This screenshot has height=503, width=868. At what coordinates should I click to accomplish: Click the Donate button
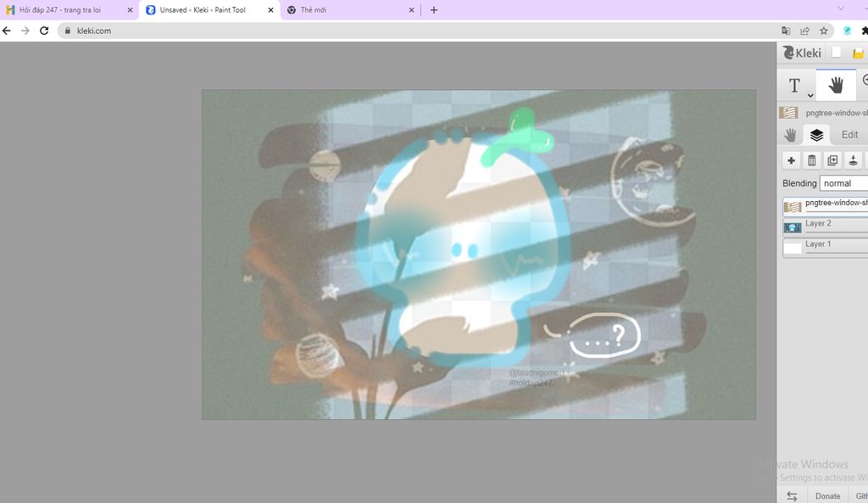[827, 496]
